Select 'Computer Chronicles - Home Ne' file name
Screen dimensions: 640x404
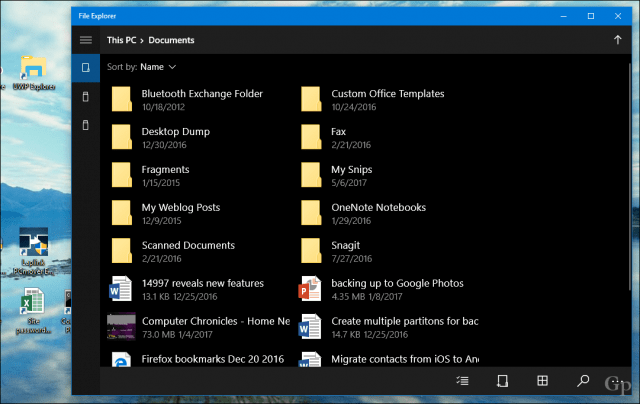point(216,321)
